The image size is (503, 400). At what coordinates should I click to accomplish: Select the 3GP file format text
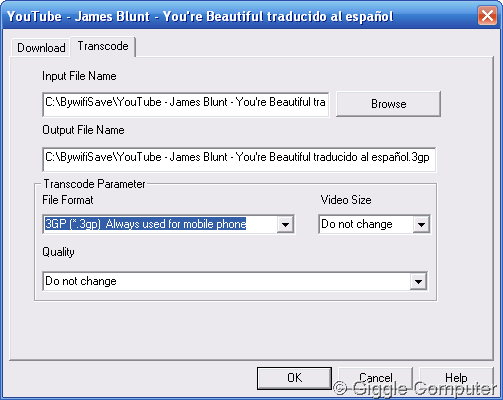click(146, 224)
